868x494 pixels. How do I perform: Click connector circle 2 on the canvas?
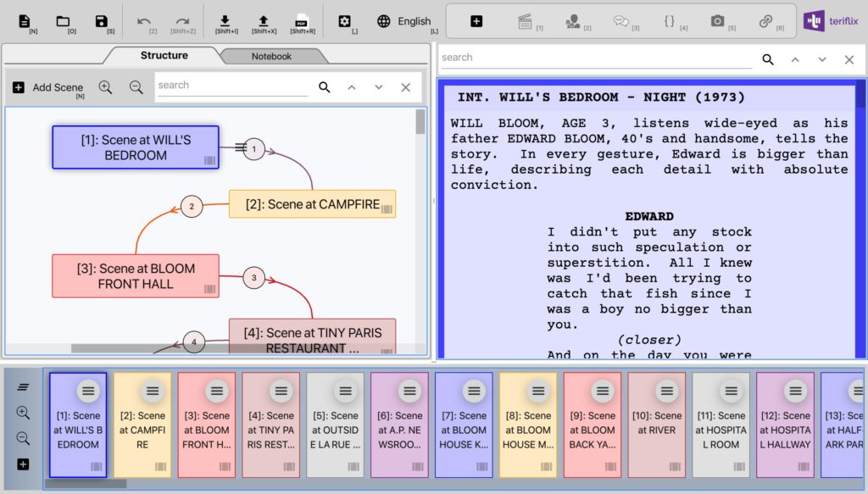[x=192, y=207]
